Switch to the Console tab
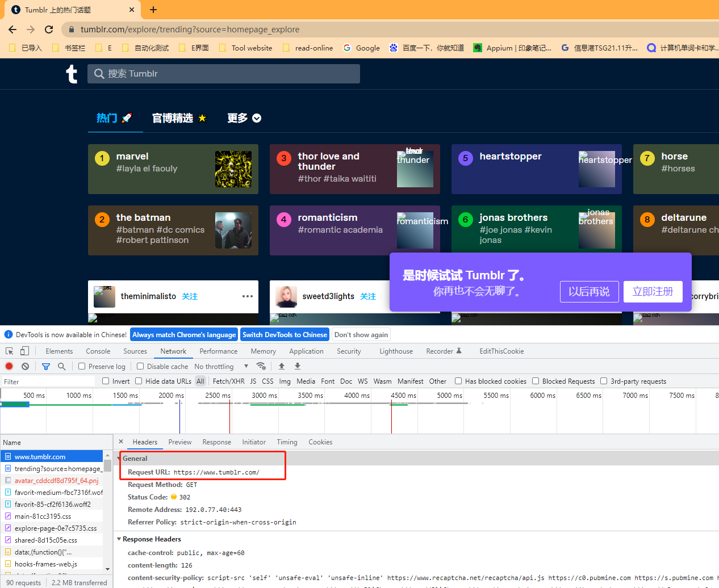This screenshot has height=588, width=719. (x=98, y=351)
